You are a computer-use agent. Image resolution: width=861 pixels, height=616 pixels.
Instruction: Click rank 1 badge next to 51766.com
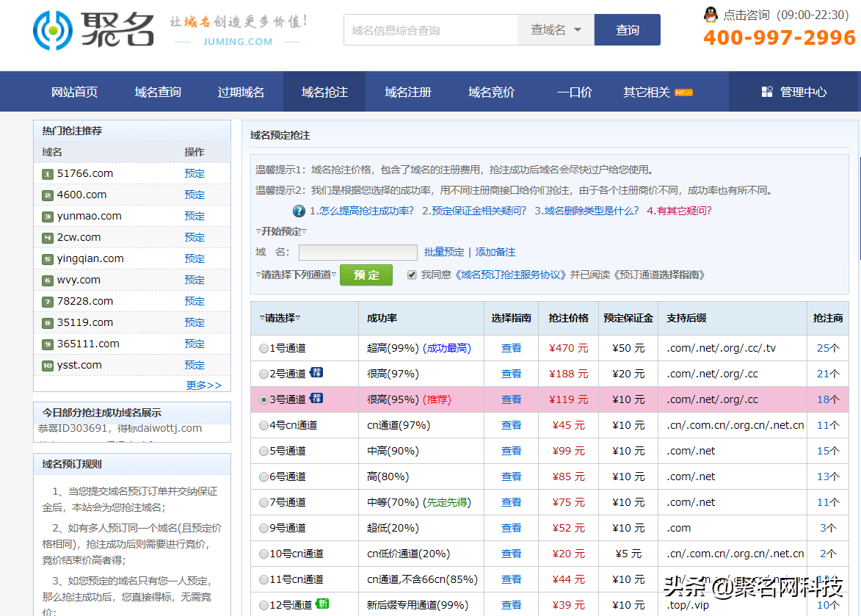(x=48, y=174)
